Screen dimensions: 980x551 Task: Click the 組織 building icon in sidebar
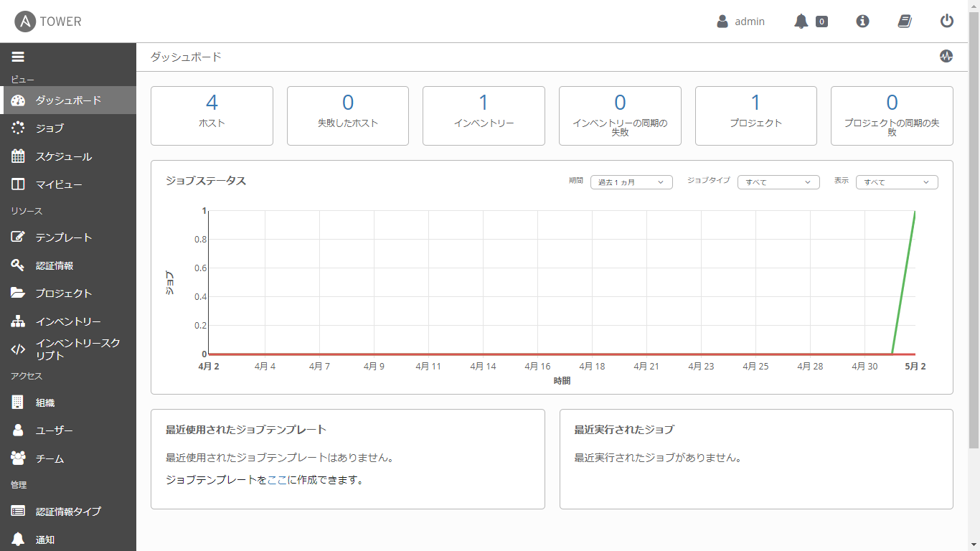(x=18, y=402)
